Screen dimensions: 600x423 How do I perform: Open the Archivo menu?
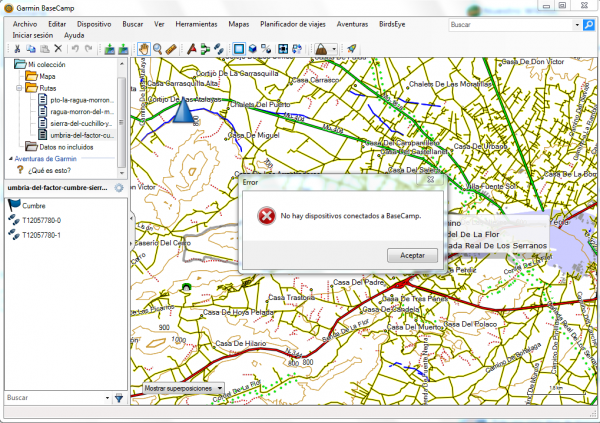click(25, 24)
